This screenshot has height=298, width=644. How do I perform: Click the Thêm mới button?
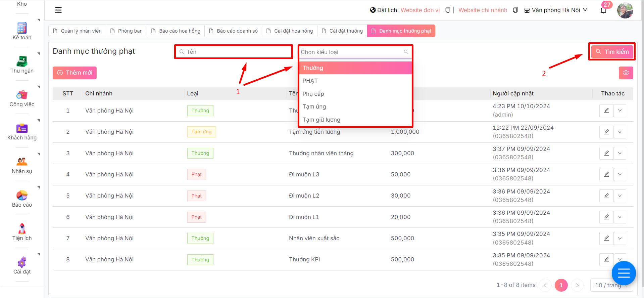click(x=75, y=73)
